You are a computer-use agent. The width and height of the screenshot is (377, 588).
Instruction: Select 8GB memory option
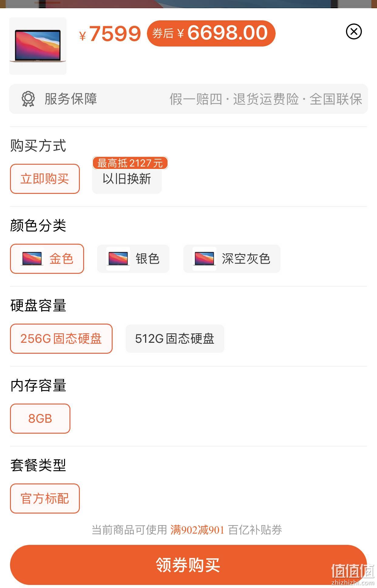click(40, 418)
